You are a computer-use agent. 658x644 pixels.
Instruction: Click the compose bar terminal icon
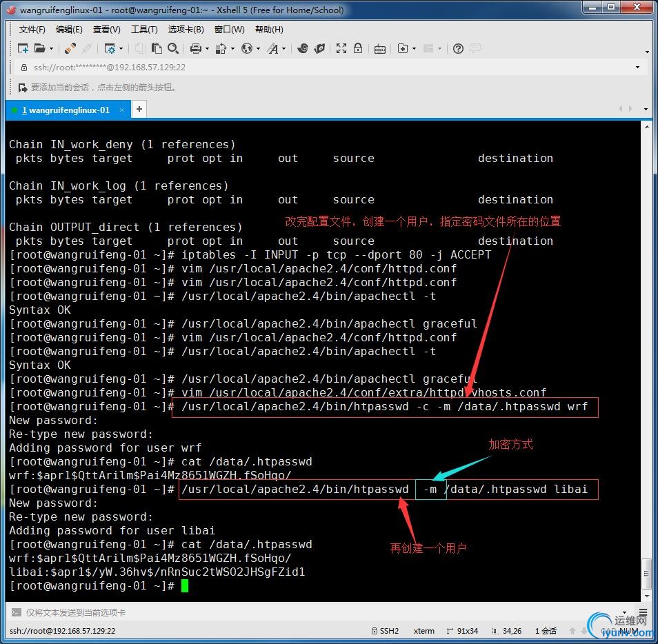click(x=16, y=612)
